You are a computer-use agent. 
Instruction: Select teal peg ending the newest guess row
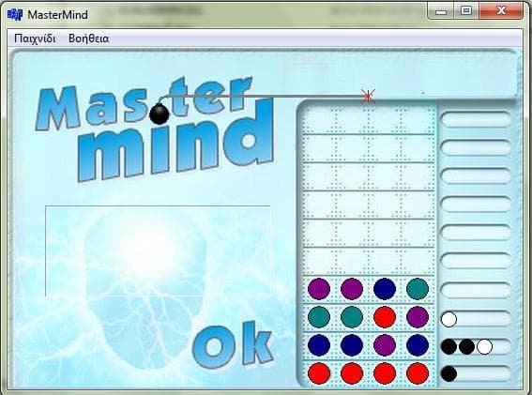tap(418, 289)
